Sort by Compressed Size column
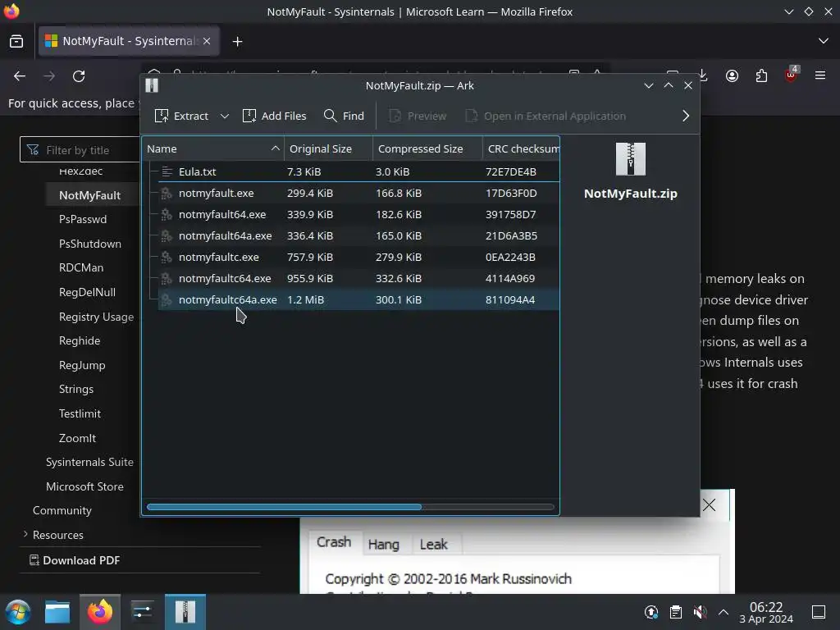Viewport: 840px width, 630px height. (x=427, y=148)
